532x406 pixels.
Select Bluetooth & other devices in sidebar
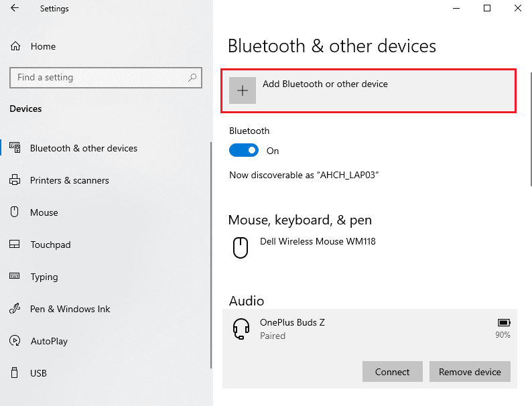pyautogui.click(x=105, y=148)
